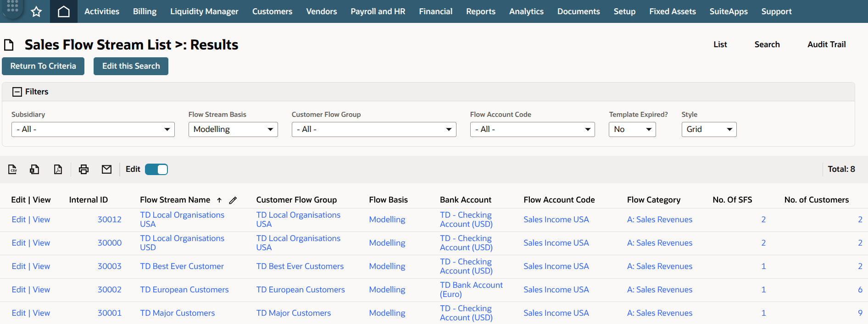
Task: Open the Reports menu
Action: [x=481, y=11]
